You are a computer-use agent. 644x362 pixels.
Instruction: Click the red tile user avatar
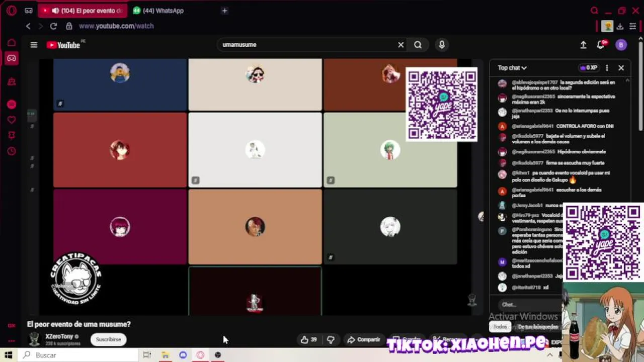click(120, 150)
